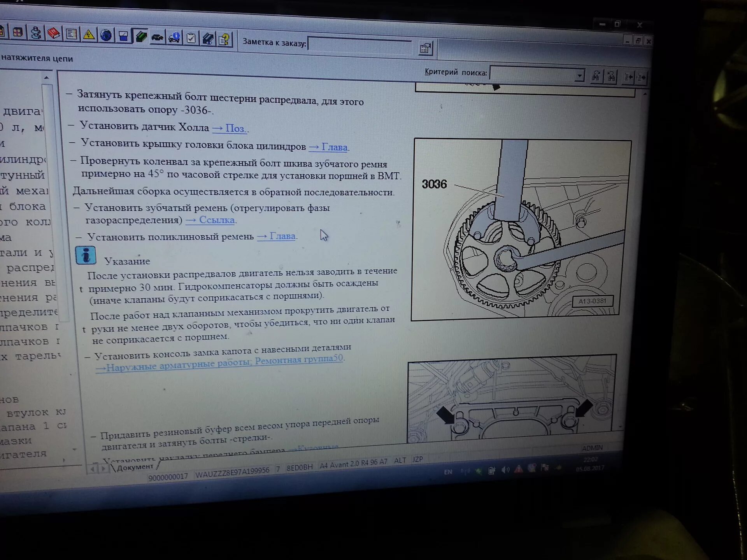Image resolution: width=747 pixels, height=560 pixels.
Task: Click the dark book with eye icon
Action: [208, 39]
